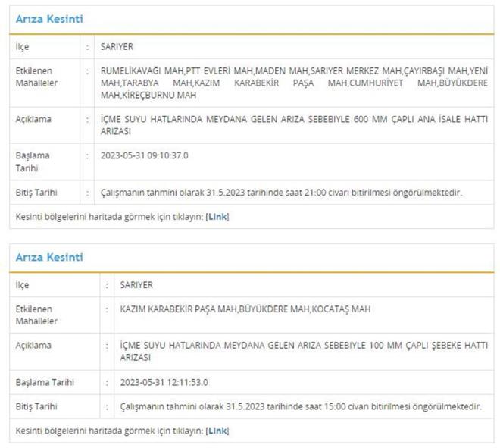The image size is (500, 448).
Task: Click 'Başlama Tarihi' label in the first table
Action: [x=33, y=161]
